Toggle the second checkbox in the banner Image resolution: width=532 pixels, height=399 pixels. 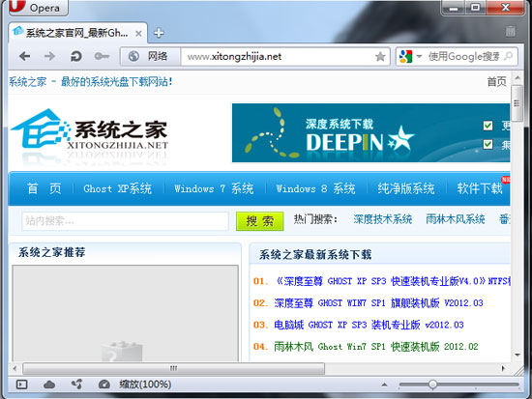click(x=488, y=144)
